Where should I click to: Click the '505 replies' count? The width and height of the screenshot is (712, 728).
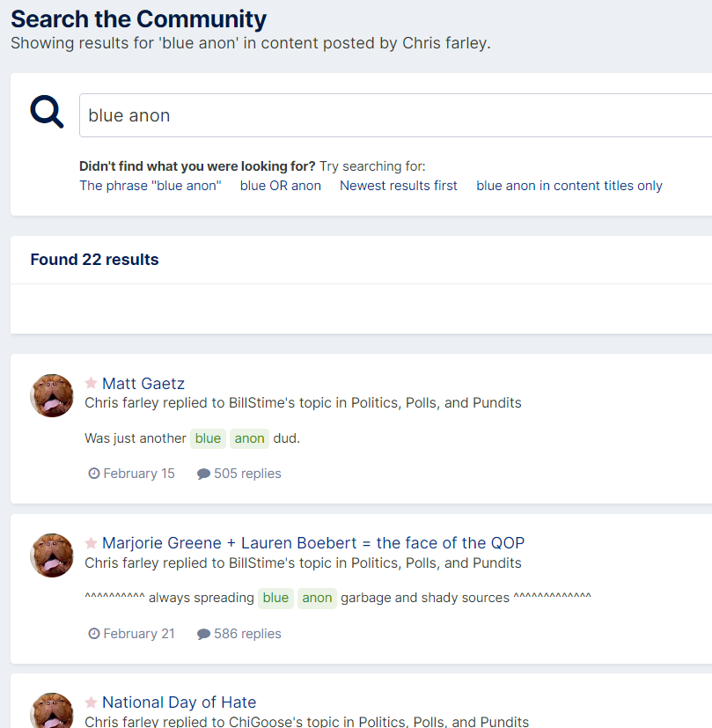[247, 473]
